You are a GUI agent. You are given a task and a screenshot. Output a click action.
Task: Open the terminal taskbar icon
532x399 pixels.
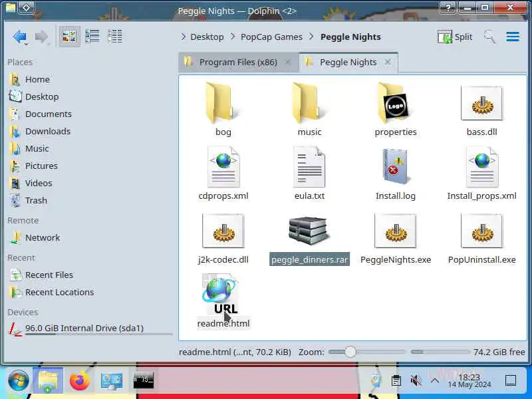144,380
